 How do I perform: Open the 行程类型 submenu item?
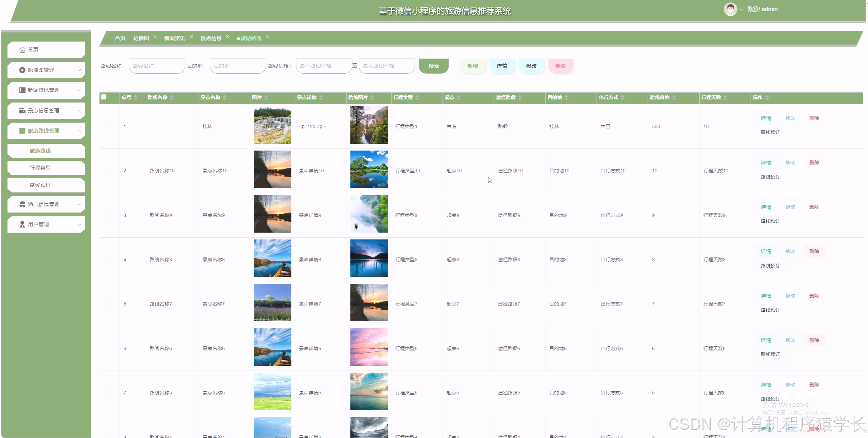(x=40, y=168)
